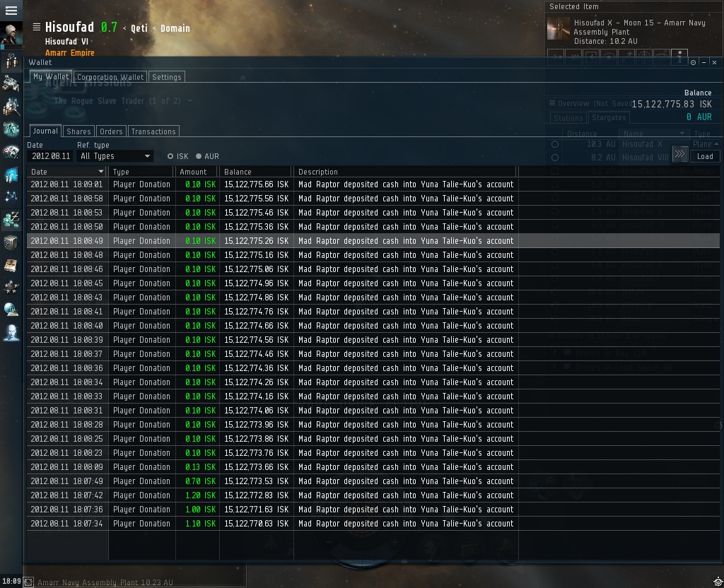
Task: Open the teal ship fitting Neocom icon
Action: pos(11,129)
